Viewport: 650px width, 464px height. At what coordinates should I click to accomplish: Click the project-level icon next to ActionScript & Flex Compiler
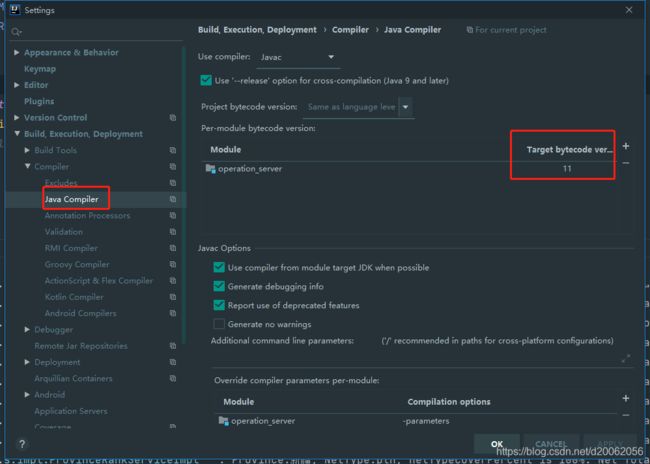click(173, 280)
